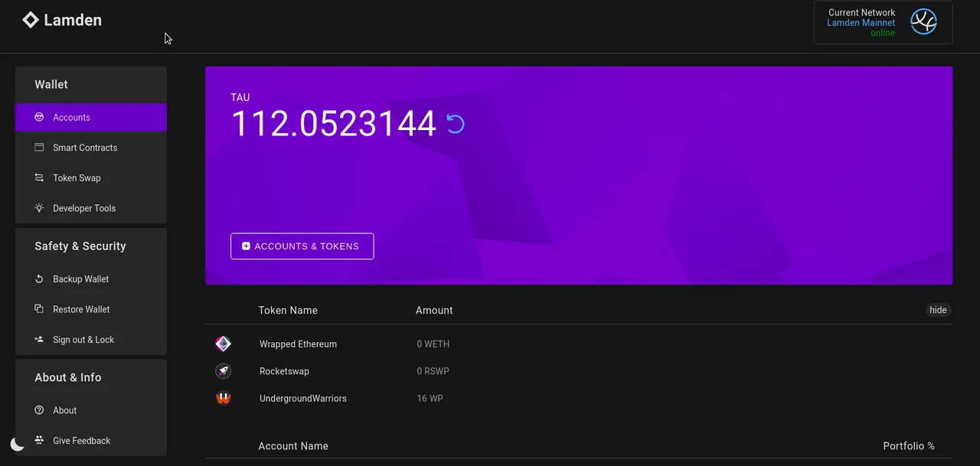Click the UndergroundWarriors token icon
Viewport: 980px width, 466px height.
(223, 399)
